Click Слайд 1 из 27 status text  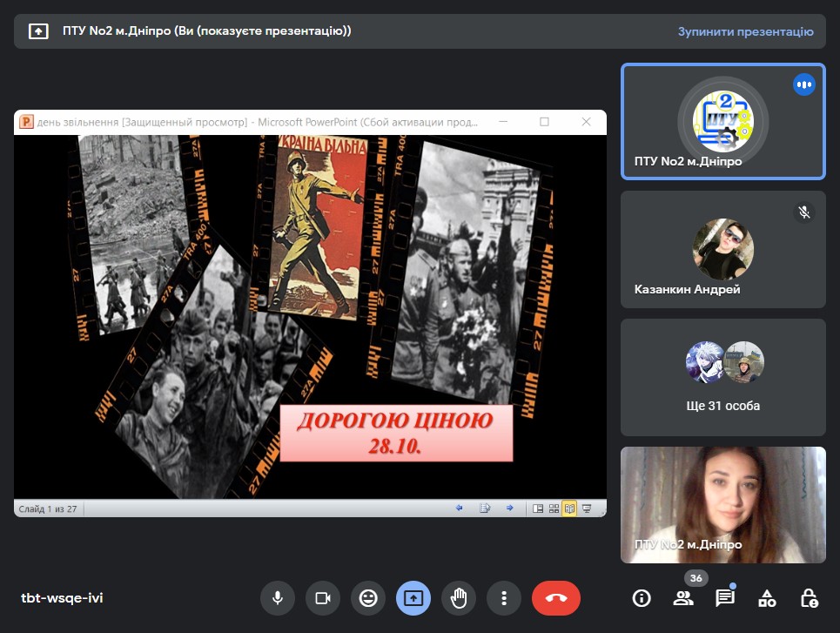(48, 508)
